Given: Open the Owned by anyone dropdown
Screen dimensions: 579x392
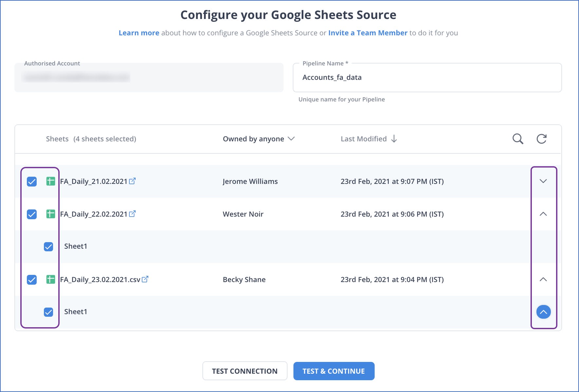Looking at the screenshot, I should [259, 139].
